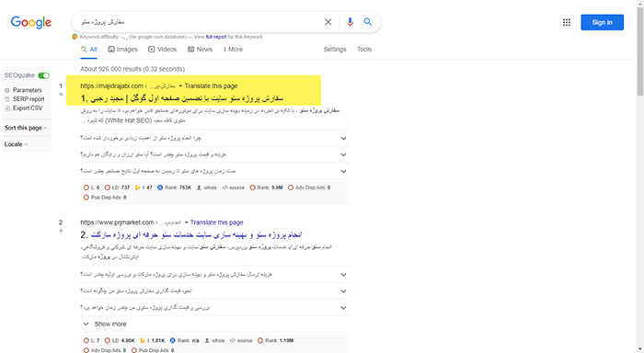Click L: 7 metric under prjmarket result

pos(92,341)
